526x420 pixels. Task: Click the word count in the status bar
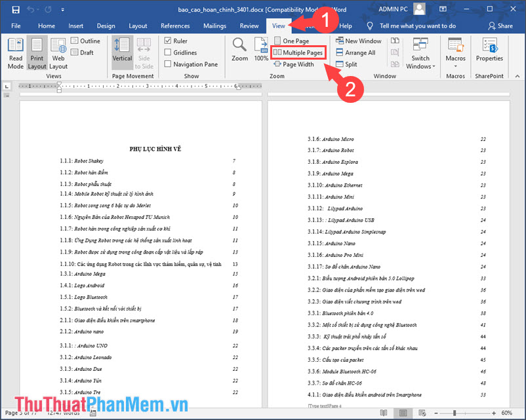pos(63,413)
